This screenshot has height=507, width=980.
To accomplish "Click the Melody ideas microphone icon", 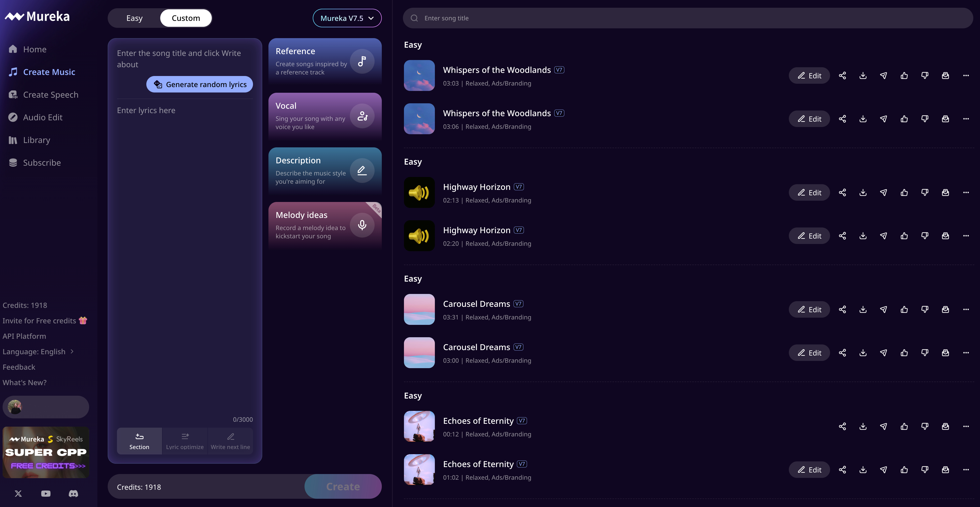I will point(362,225).
